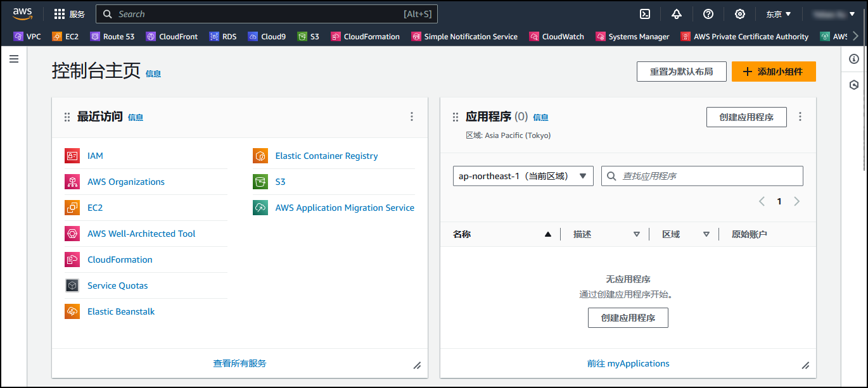The width and height of the screenshot is (868, 388).
Task: Open CloudWatch from the favorites bar
Action: pyautogui.click(x=556, y=37)
